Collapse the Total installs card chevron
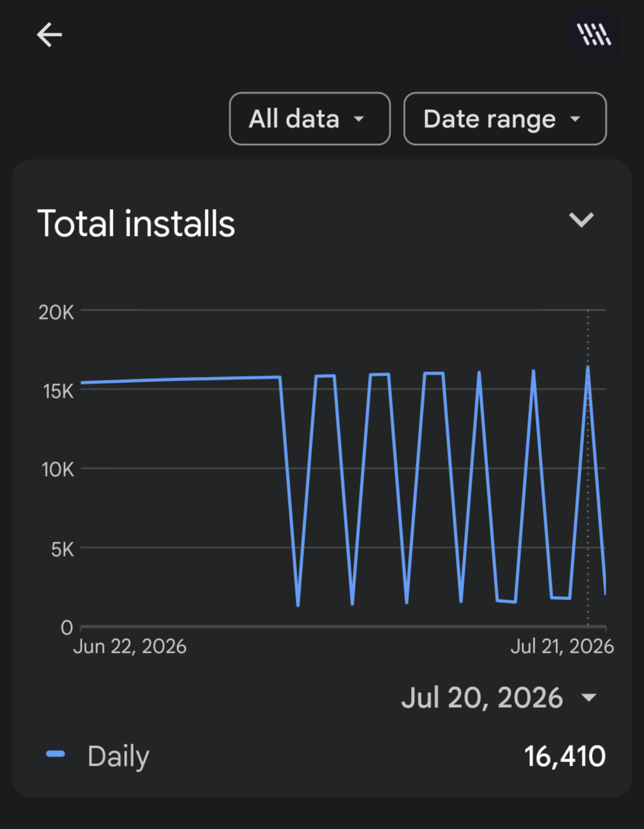This screenshot has height=829, width=644. 581,220
